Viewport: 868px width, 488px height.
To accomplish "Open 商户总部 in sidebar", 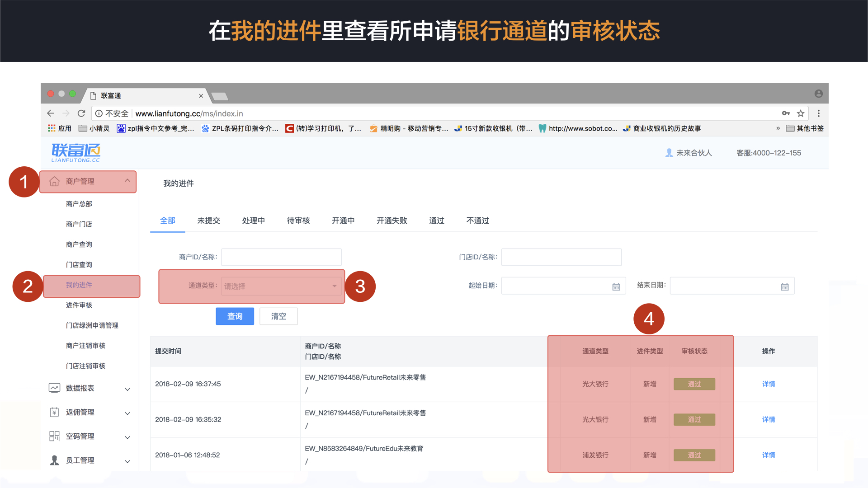I will pos(79,204).
